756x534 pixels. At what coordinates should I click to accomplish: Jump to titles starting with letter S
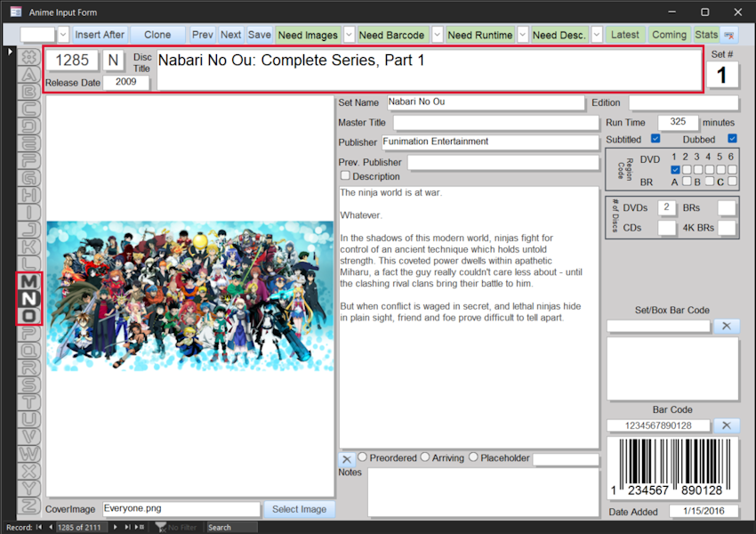tap(29, 385)
